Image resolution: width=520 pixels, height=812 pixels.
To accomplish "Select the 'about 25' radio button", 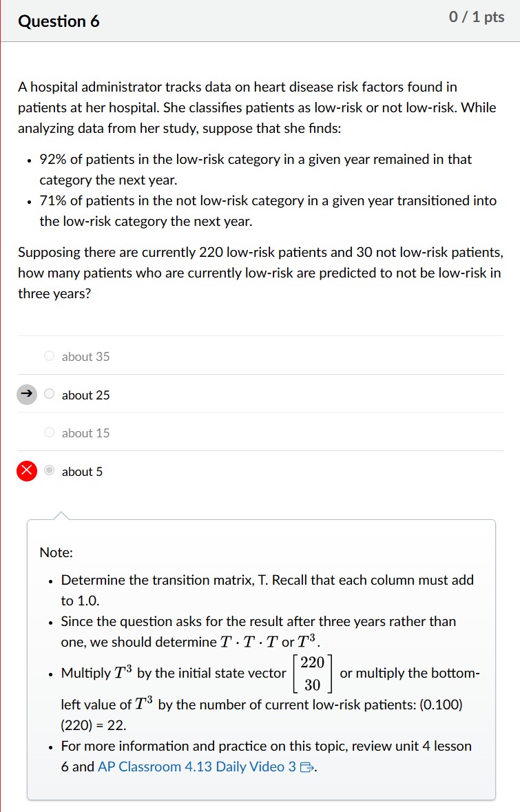I will 49,395.
